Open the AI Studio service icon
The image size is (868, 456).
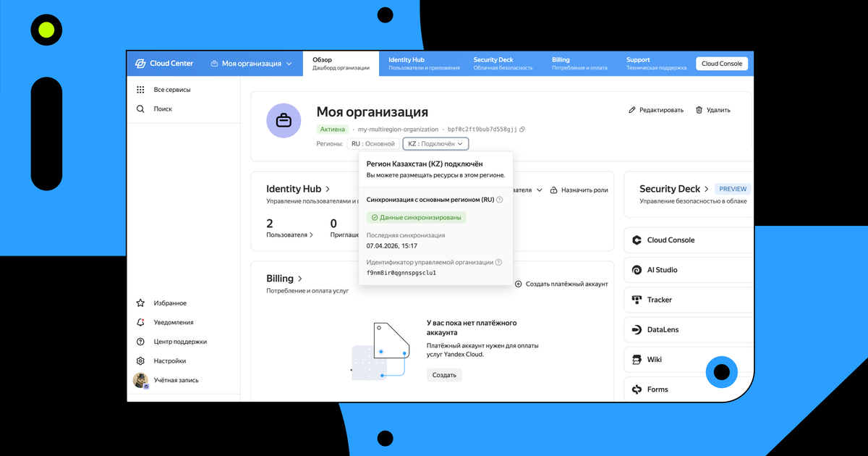point(637,270)
